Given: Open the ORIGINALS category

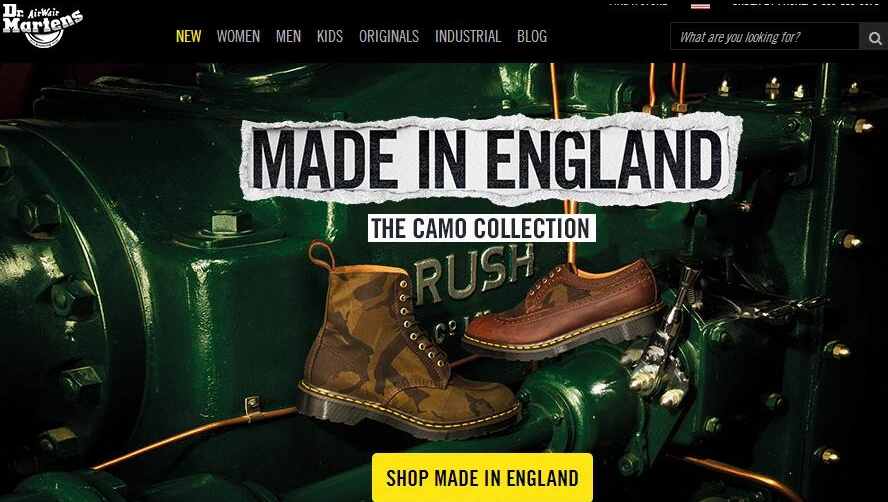Looking at the screenshot, I should point(388,36).
